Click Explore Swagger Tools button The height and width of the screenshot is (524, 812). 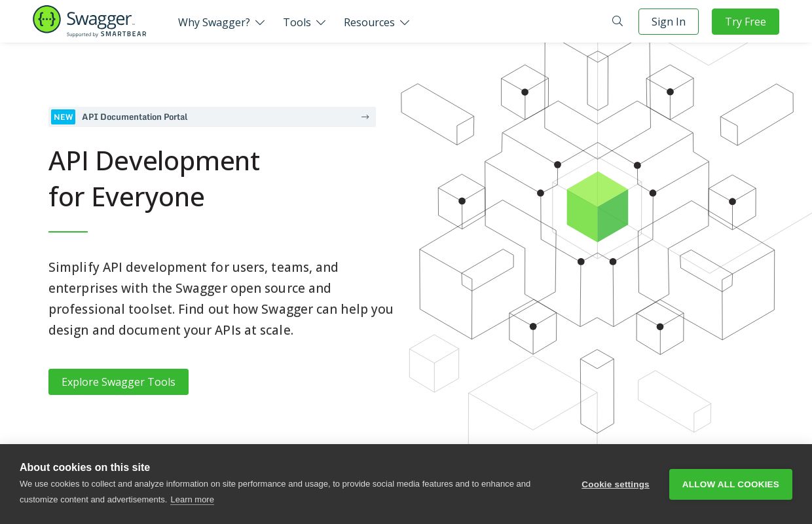[x=119, y=382]
